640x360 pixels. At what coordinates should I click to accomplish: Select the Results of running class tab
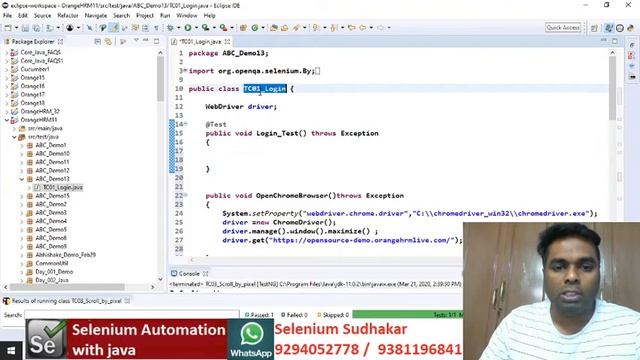67,301
